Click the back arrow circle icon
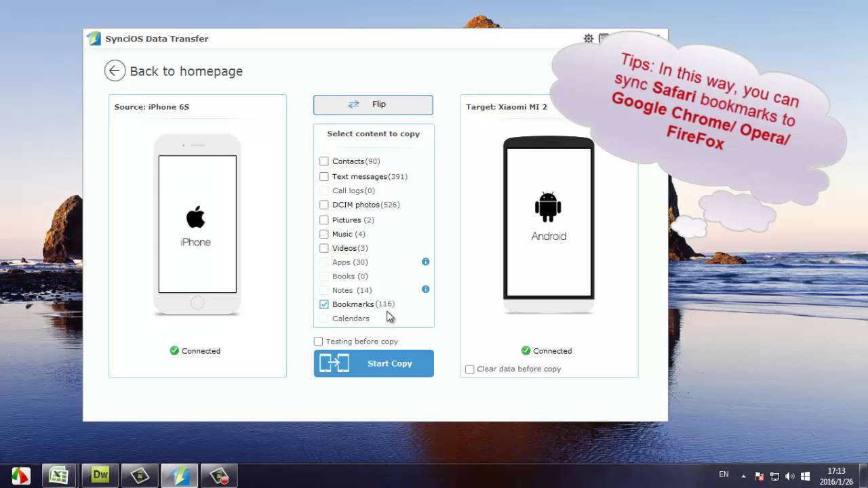The width and height of the screenshot is (868, 488). coord(115,70)
